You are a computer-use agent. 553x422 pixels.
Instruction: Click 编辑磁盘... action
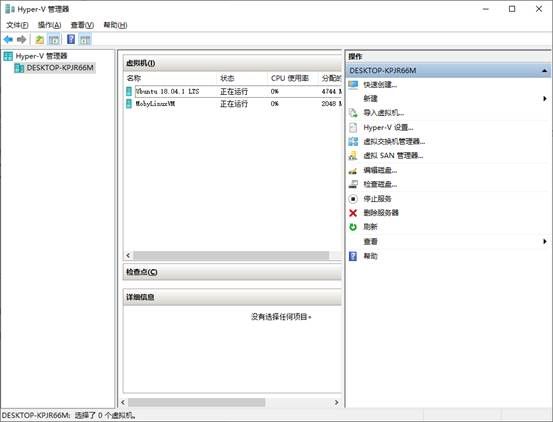coord(380,170)
